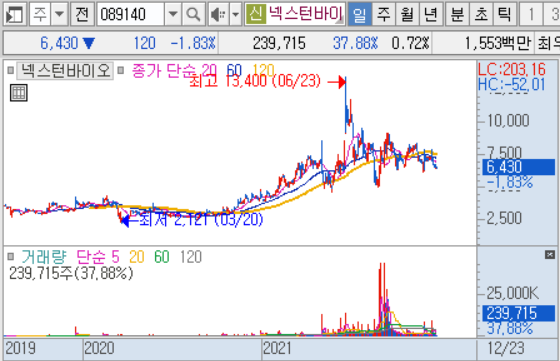The width and height of the screenshot is (560, 361).
Task: Click the 12/23 date label
Action: [506, 348]
